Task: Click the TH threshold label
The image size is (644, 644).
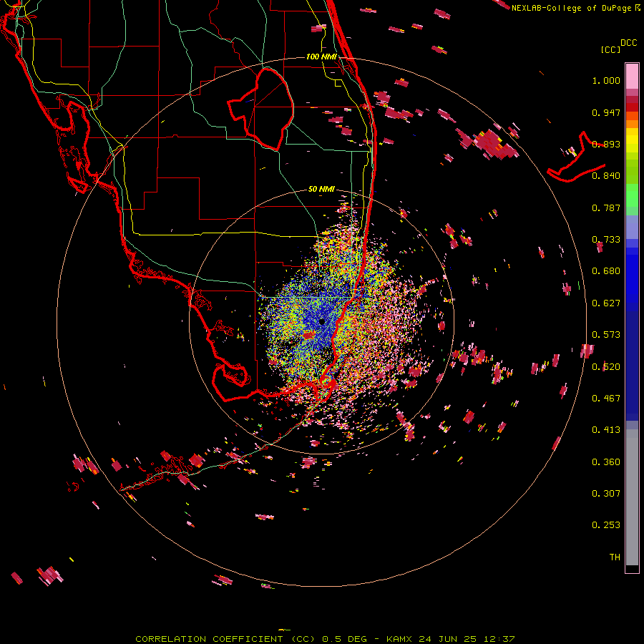Action: [615, 557]
